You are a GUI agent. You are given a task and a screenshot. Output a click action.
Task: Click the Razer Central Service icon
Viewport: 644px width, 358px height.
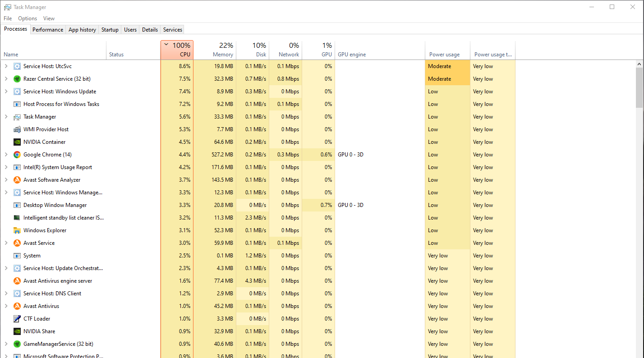tap(17, 79)
